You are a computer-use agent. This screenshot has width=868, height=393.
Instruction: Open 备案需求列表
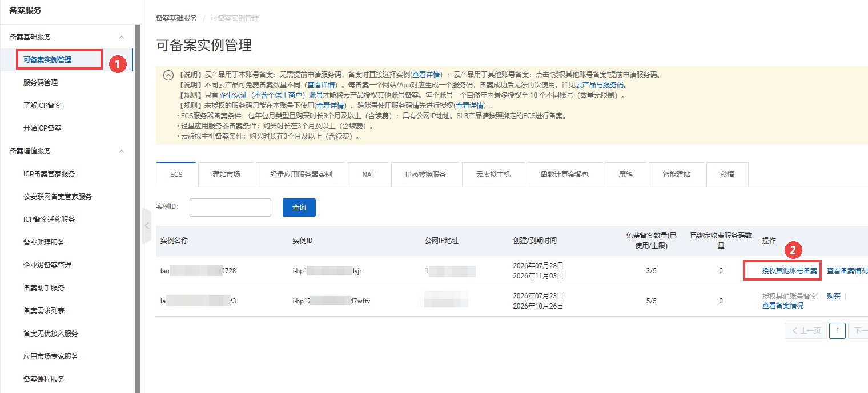click(x=44, y=311)
